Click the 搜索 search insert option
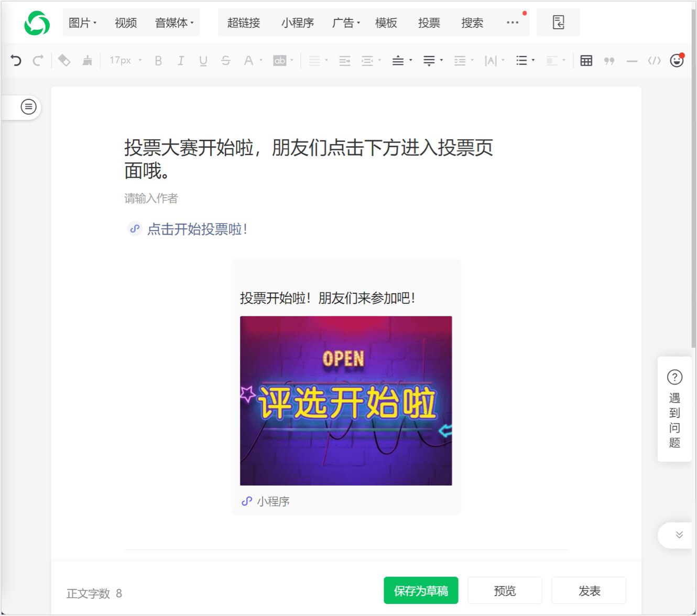 pyautogui.click(x=472, y=23)
